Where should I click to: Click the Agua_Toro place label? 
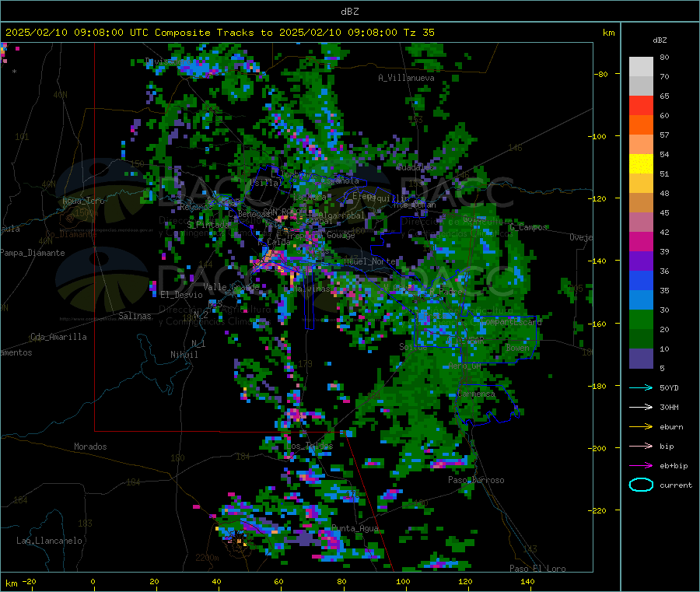coord(83,201)
